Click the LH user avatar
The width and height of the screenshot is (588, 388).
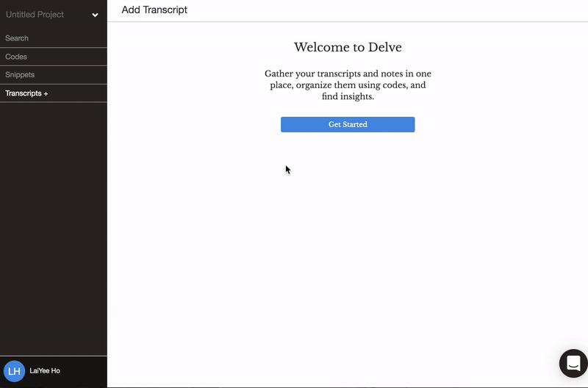14,371
